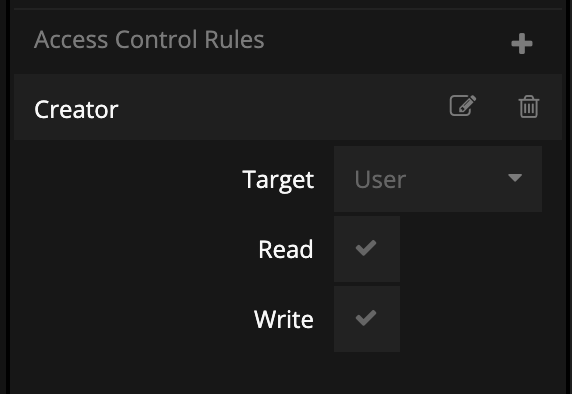Viewport: 572px width, 394px height.
Task: Open the pencil edit icon in Creator row
Action: pos(463,106)
